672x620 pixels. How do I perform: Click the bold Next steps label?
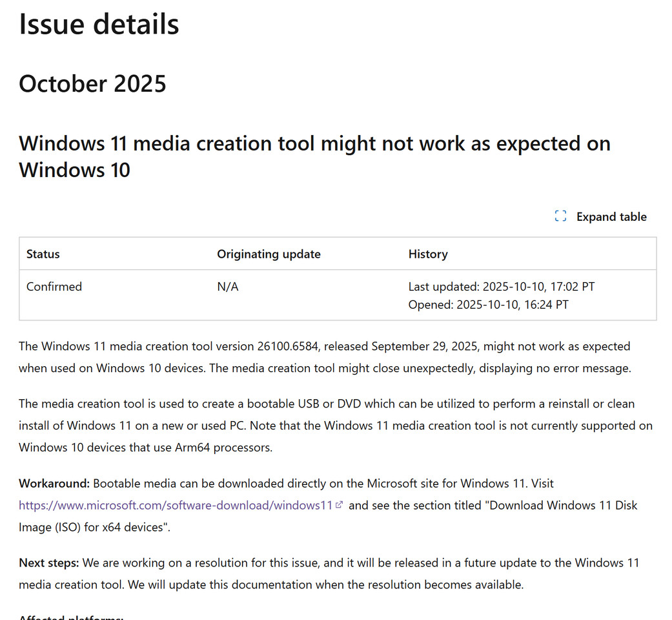49,563
